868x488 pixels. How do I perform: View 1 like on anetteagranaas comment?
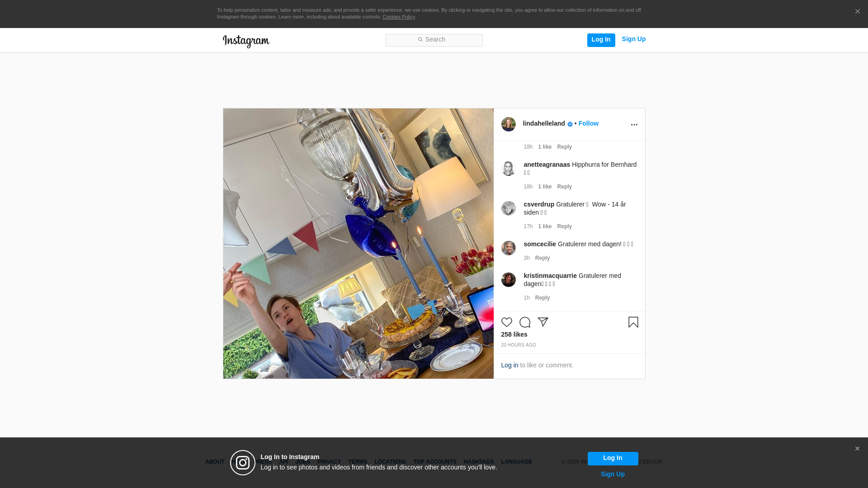tap(545, 187)
